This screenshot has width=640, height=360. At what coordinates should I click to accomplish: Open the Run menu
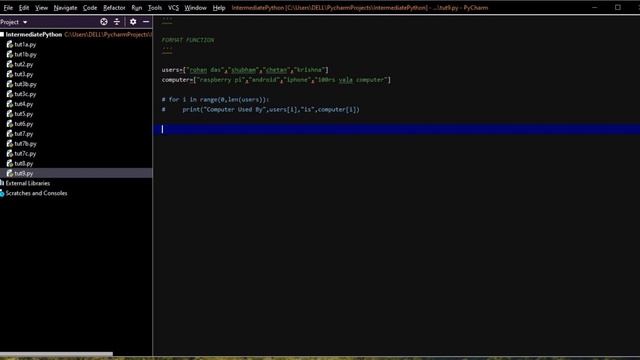point(137,8)
